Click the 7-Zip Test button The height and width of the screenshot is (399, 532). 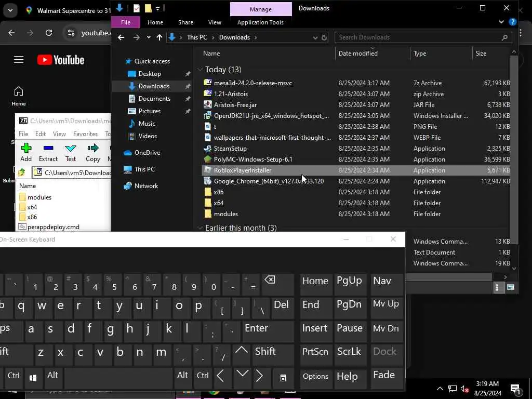(x=71, y=152)
